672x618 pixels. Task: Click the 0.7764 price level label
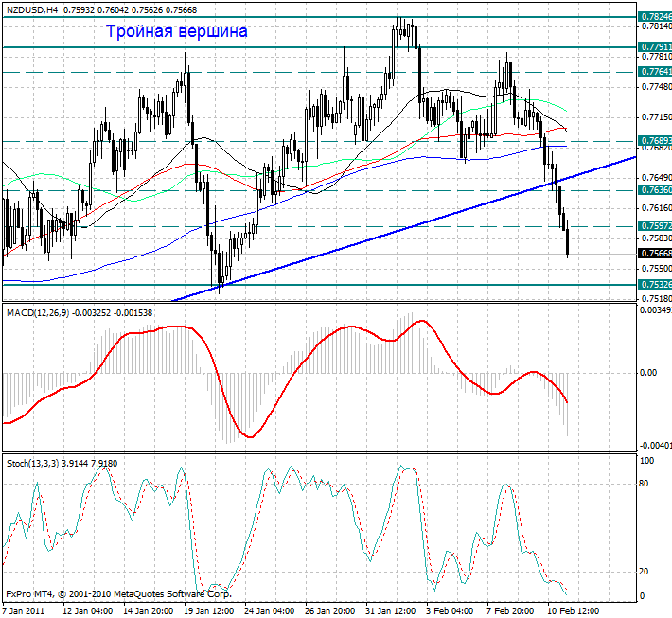coord(655,72)
